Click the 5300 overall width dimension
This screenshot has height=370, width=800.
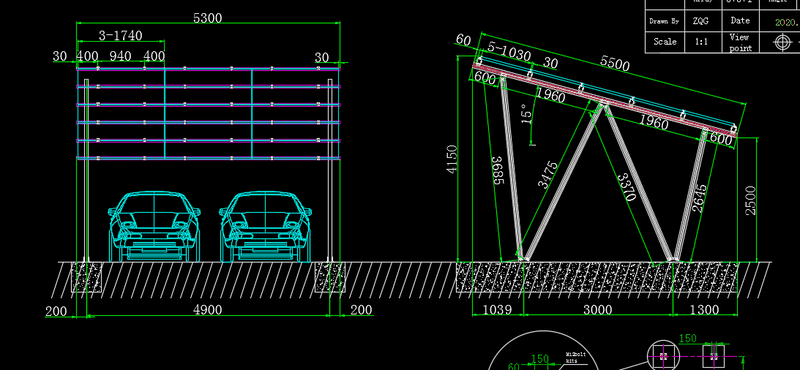pyautogui.click(x=208, y=18)
